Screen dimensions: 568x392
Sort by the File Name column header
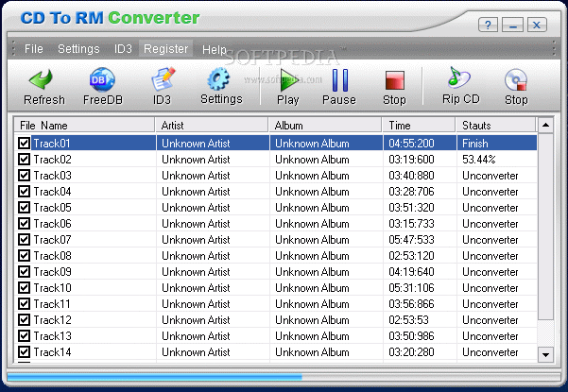pyautogui.click(x=84, y=126)
